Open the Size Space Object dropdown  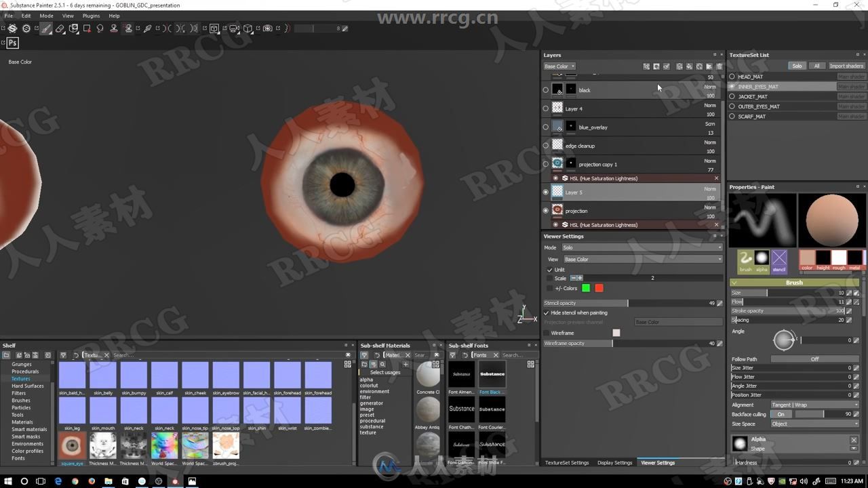click(814, 424)
